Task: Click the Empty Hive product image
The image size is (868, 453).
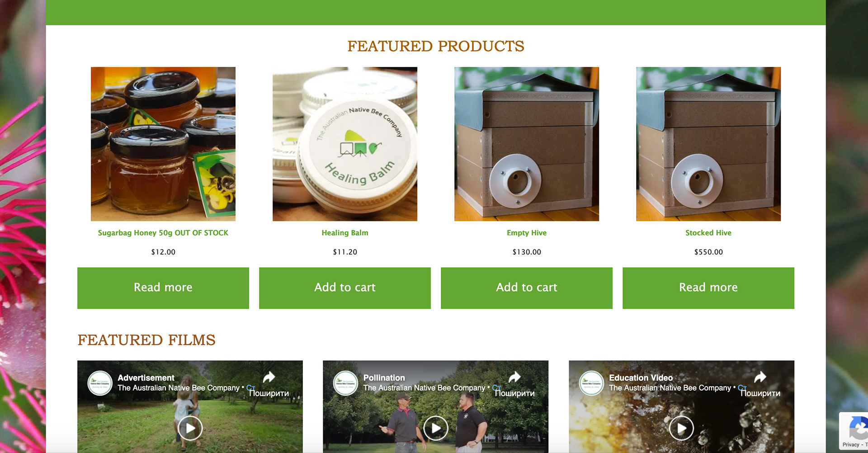Action: (527, 144)
